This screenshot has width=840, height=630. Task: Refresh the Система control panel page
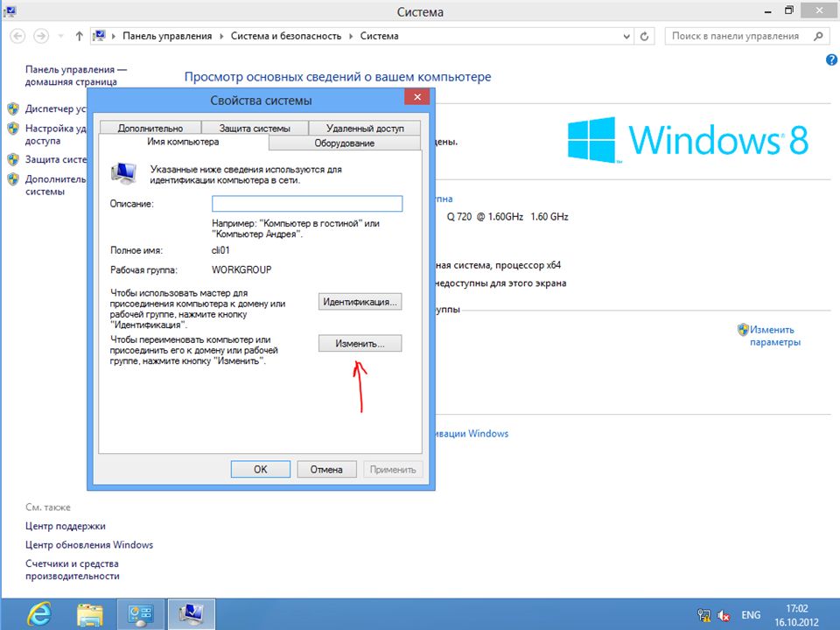click(645, 36)
